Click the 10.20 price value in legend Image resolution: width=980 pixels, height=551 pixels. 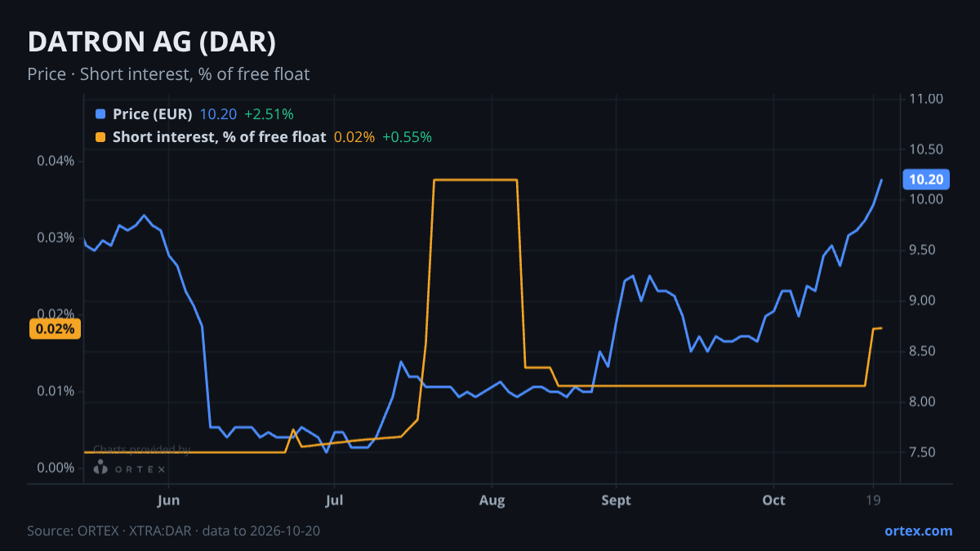point(219,113)
